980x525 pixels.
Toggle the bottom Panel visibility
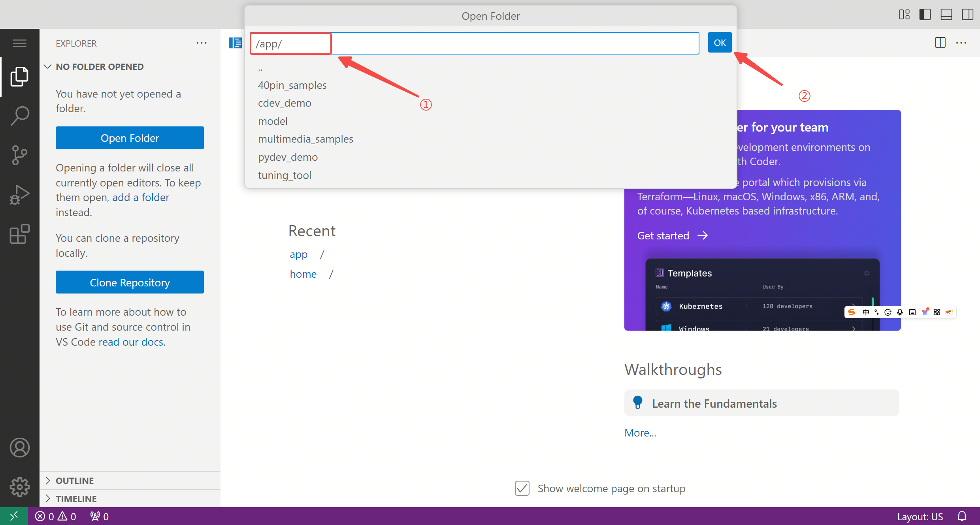click(x=946, y=14)
